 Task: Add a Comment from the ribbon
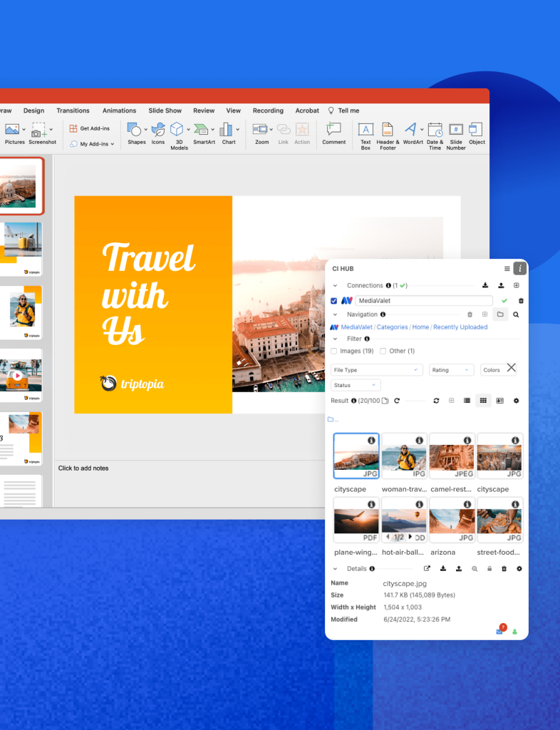coord(334,133)
